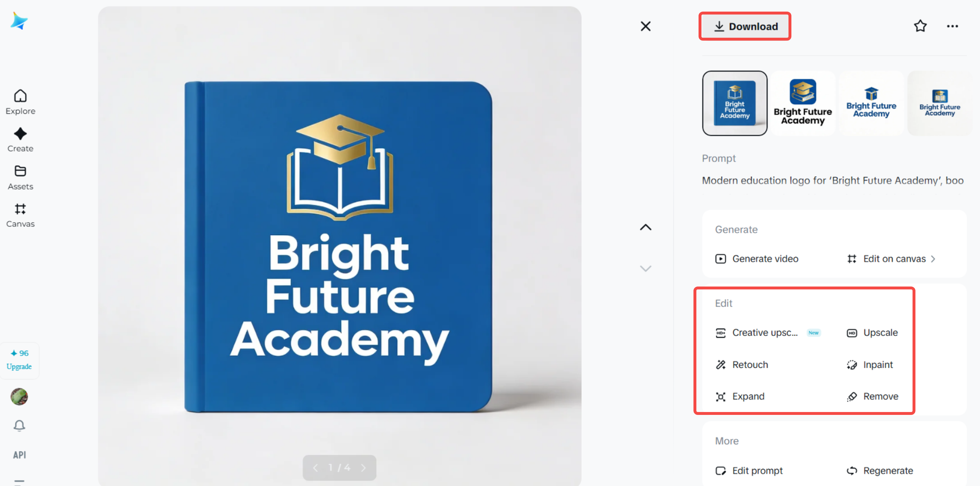Click the star to favorite this image
The width and height of the screenshot is (980, 486).
920,26
